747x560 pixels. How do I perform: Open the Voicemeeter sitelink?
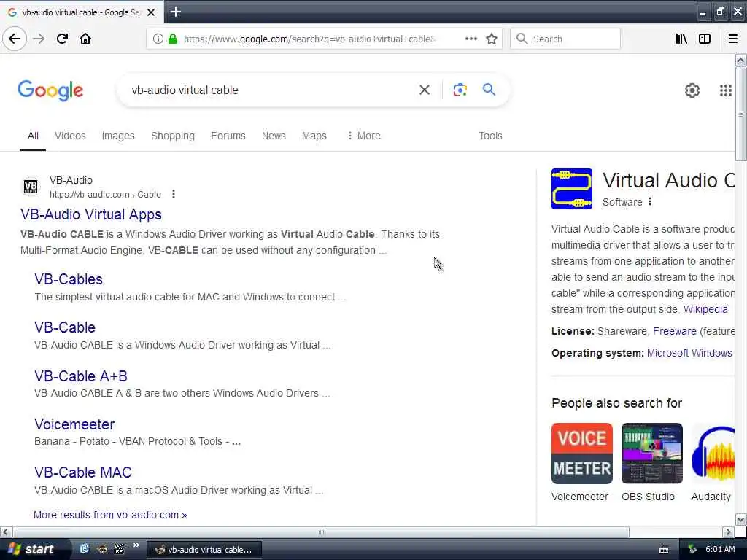(74, 424)
